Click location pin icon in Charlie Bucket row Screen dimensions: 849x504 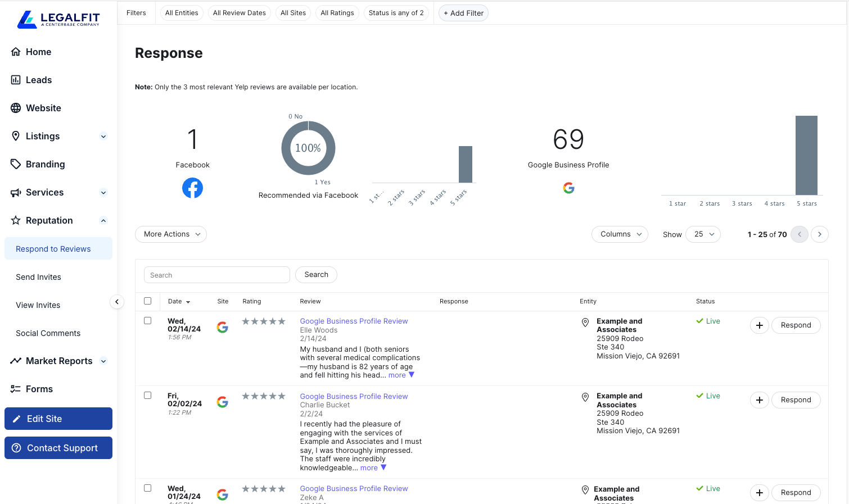click(585, 397)
